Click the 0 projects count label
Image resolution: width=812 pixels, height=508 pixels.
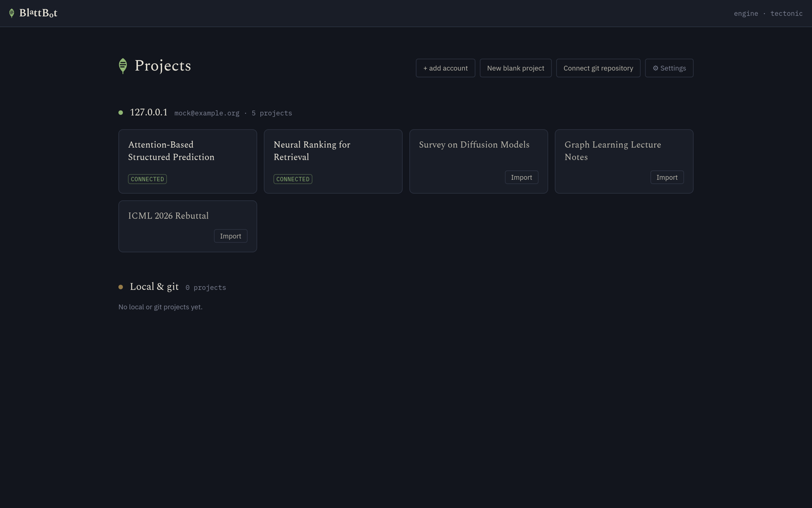206,288
